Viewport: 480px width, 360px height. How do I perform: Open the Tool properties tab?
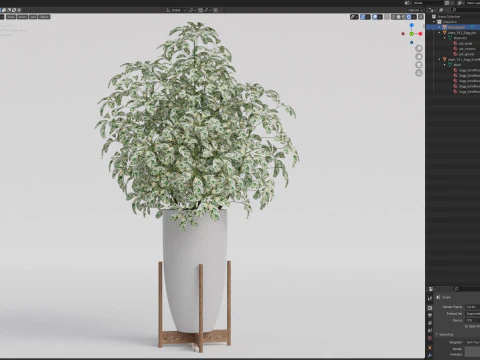pos(430,298)
